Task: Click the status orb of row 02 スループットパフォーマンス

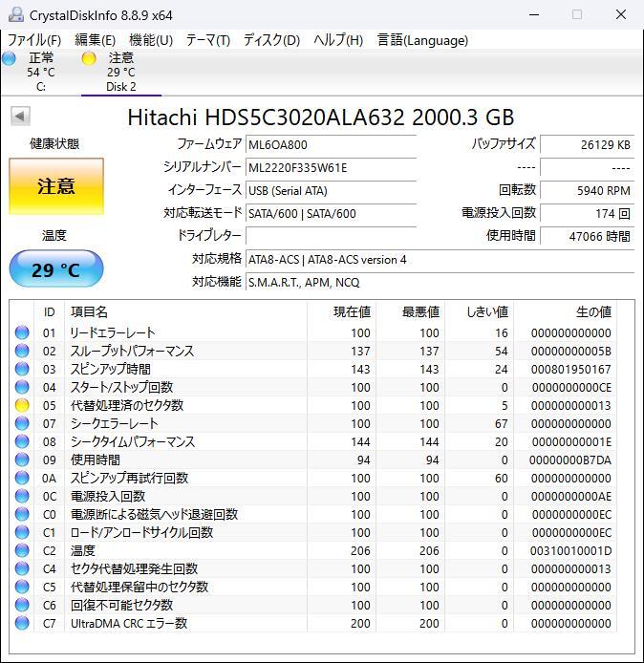Action: pyautogui.click(x=22, y=351)
